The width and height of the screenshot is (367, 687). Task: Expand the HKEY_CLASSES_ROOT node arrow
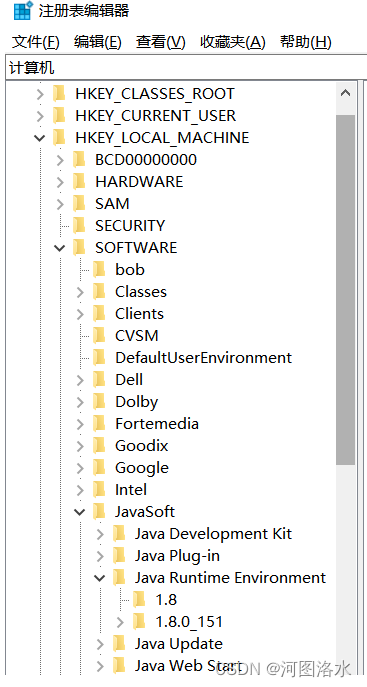[x=40, y=94]
